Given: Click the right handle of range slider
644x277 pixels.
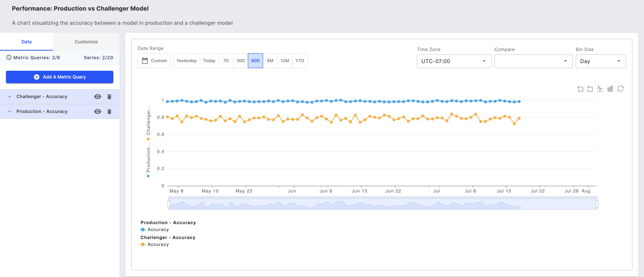Looking at the screenshot, I should click(x=597, y=204).
